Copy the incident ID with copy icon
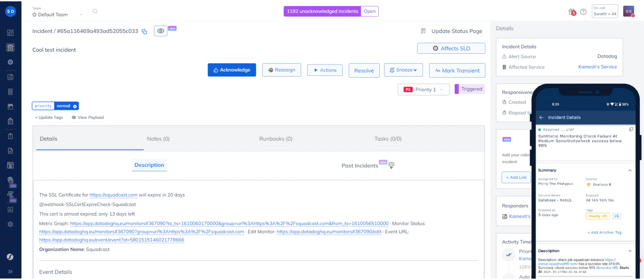 click(145, 32)
